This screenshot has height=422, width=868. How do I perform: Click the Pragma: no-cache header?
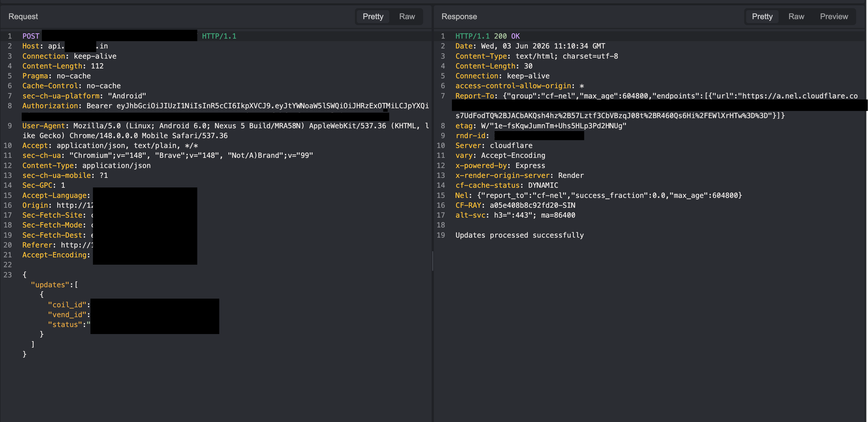click(57, 76)
